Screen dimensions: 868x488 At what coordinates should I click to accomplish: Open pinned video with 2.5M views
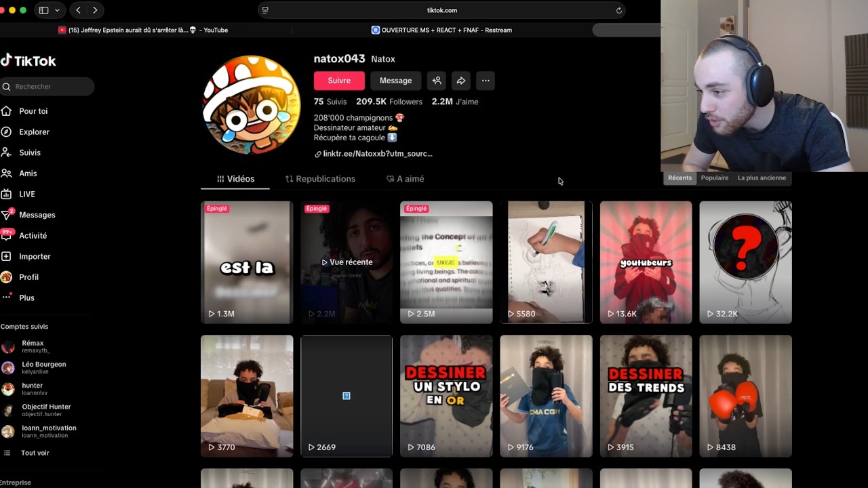tap(446, 262)
